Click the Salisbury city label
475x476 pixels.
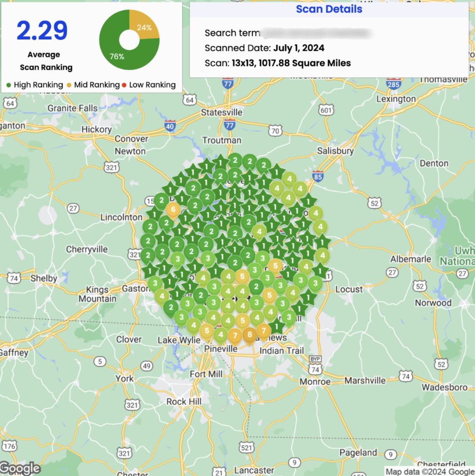pyautogui.click(x=335, y=151)
